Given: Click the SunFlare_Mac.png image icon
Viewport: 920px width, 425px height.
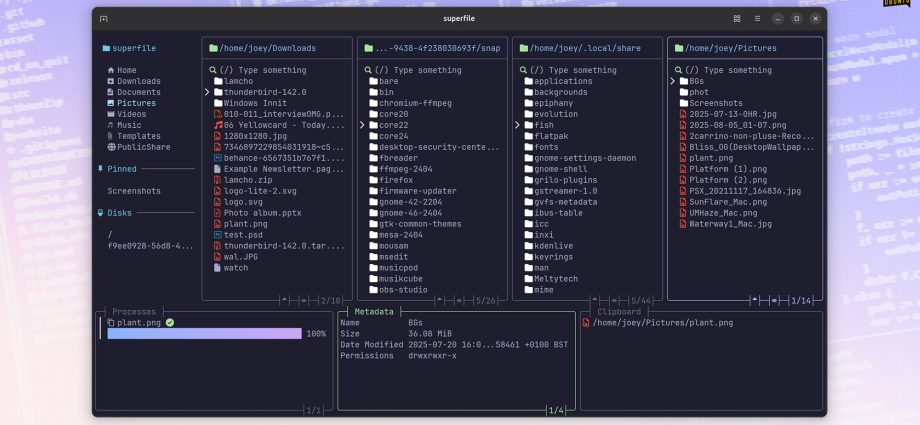Looking at the screenshot, I should [x=683, y=202].
